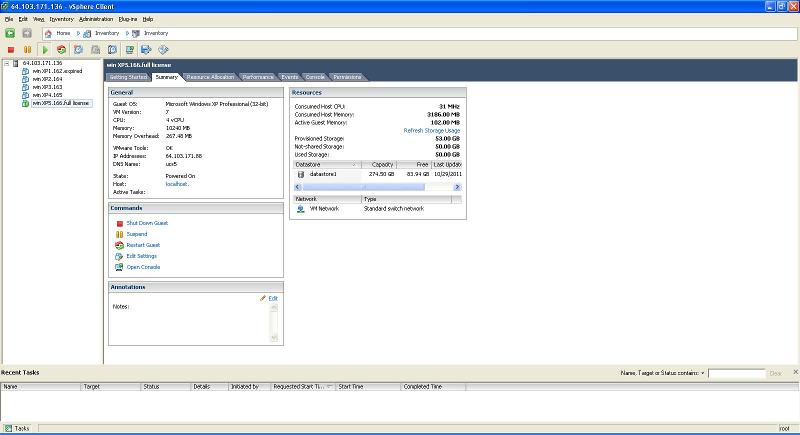The image size is (800, 435).
Task: Click the Launch Console toolbar icon
Action: click(130, 49)
